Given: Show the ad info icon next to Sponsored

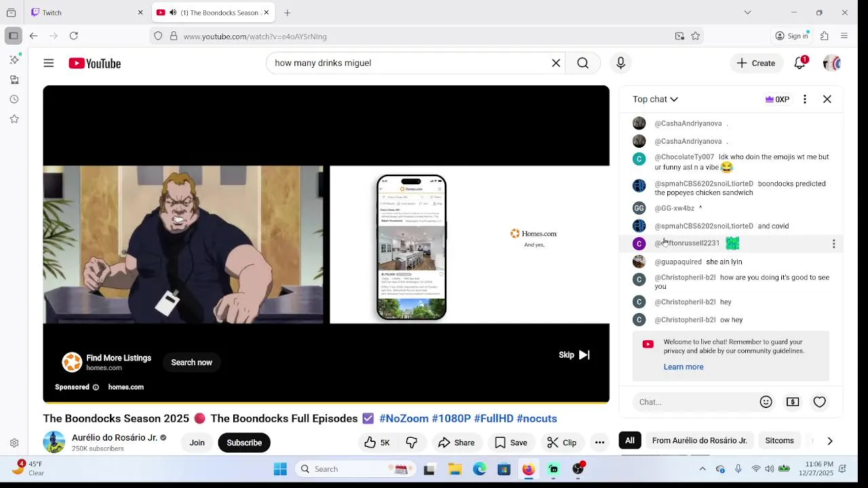Looking at the screenshot, I should pyautogui.click(x=96, y=387).
